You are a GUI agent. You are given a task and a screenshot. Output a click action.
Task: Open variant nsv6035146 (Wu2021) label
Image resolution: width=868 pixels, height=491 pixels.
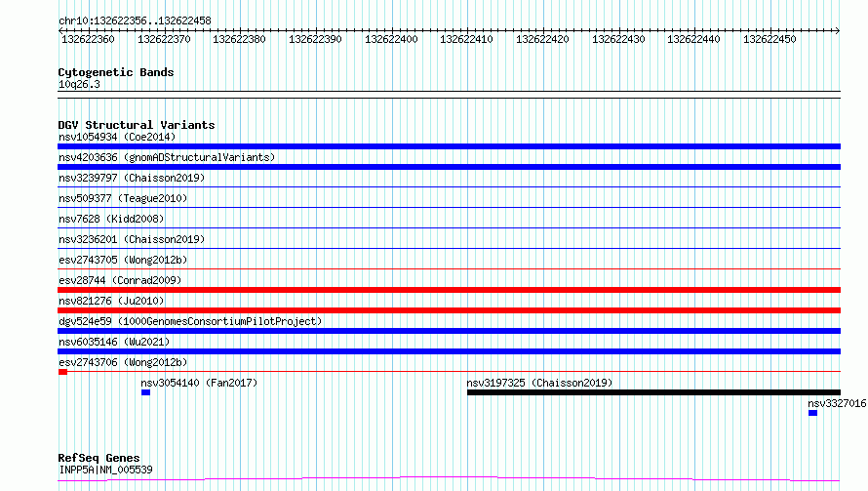click(114, 342)
